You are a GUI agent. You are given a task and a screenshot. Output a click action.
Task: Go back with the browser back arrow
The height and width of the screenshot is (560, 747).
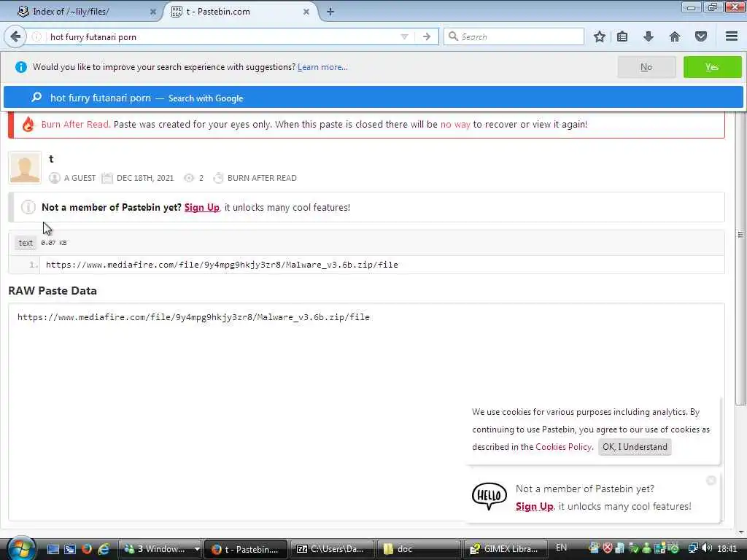coord(15,36)
